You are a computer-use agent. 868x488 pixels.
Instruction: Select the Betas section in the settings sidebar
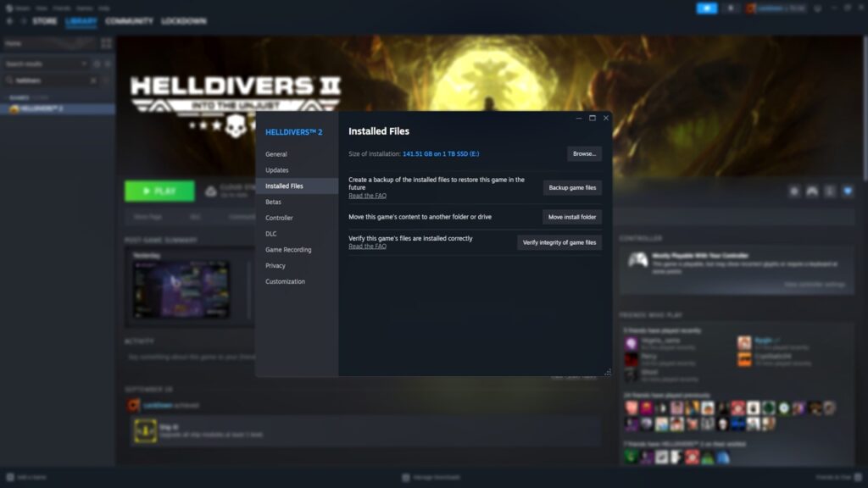[275, 202]
